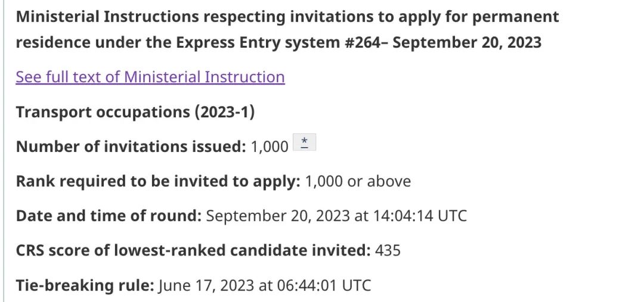Click the Date and time of round label
The width and height of the screenshot is (644, 302).
tap(109, 216)
